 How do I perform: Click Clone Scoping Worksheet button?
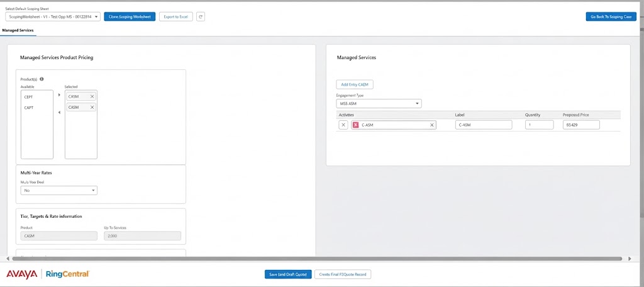coord(130,17)
